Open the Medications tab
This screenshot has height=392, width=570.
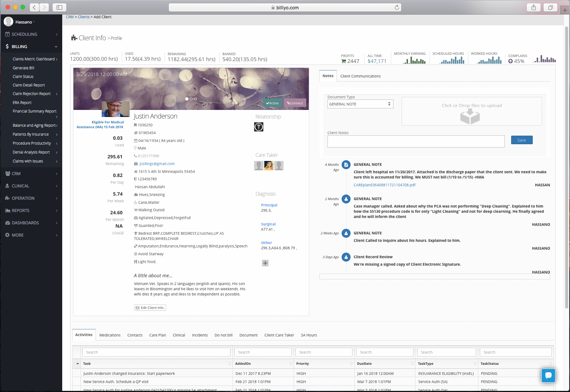coord(110,335)
